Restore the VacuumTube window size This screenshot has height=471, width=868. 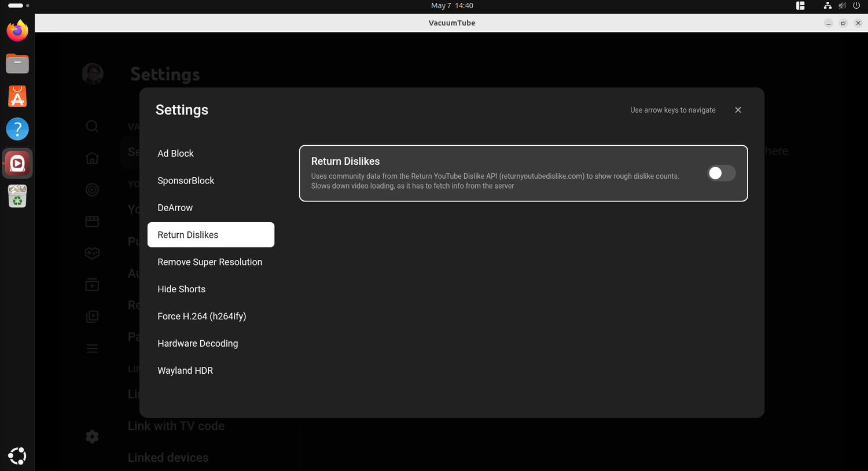point(843,23)
